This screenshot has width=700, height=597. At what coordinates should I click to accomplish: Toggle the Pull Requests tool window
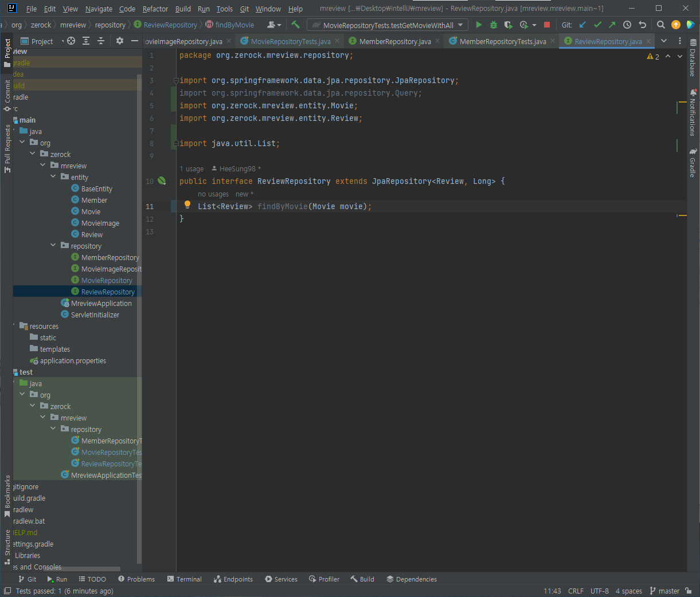coord(7,148)
